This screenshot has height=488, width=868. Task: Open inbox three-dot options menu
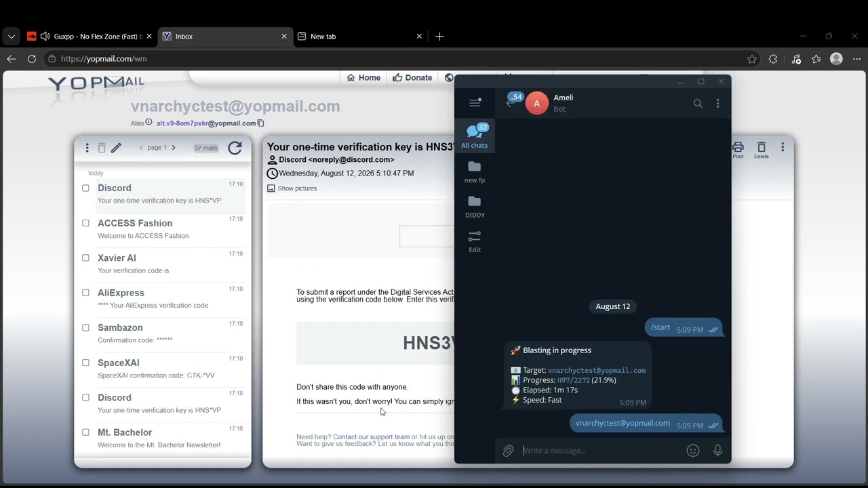[87, 148]
